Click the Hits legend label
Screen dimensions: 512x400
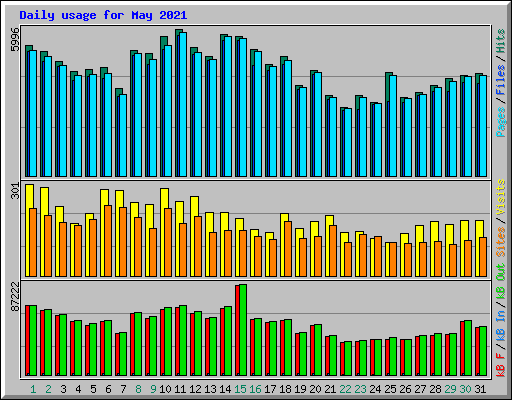[x=500, y=41]
